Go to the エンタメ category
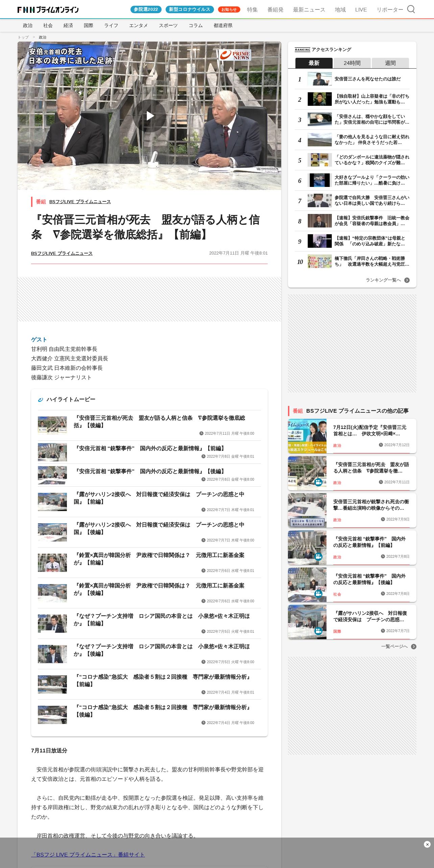The width and height of the screenshot is (434, 868). pos(139,25)
